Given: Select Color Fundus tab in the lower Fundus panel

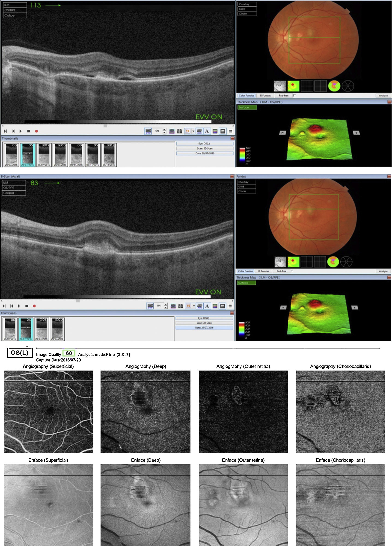Looking at the screenshot, I should 245,271.
